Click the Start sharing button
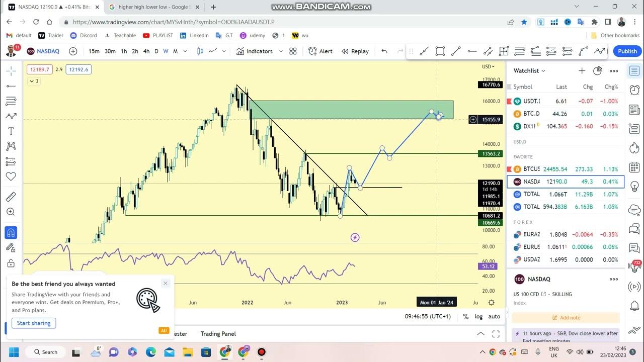Screen dimensions: 644x362 pos(34,323)
